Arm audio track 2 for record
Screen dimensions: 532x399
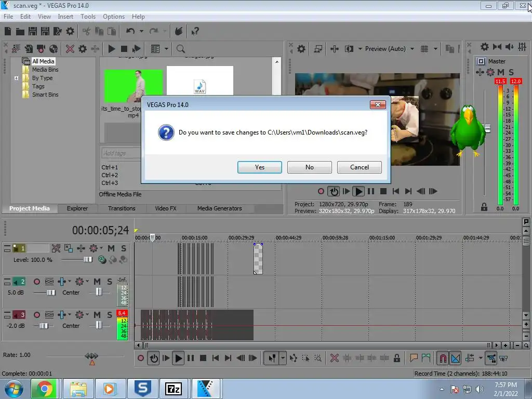click(37, 282)
